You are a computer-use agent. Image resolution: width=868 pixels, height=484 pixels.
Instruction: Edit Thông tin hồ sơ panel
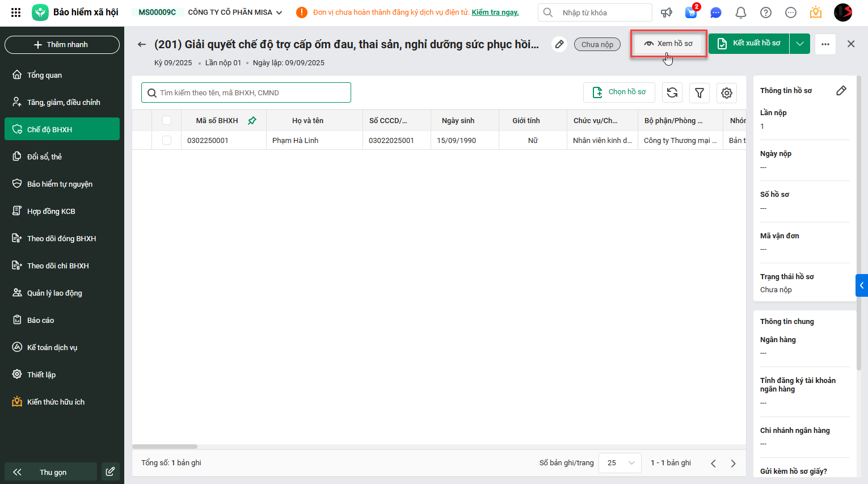point(841,90)
